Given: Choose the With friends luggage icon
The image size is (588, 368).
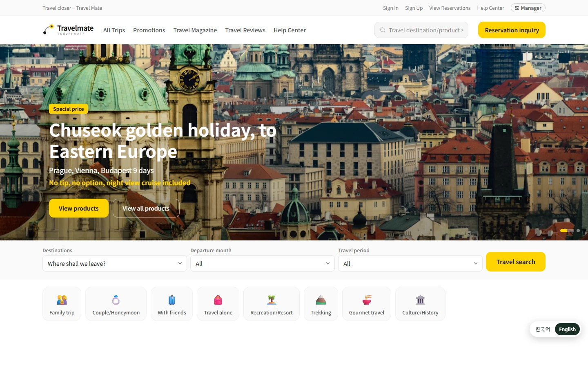Looking at the screenshot, I should (172, 300).
